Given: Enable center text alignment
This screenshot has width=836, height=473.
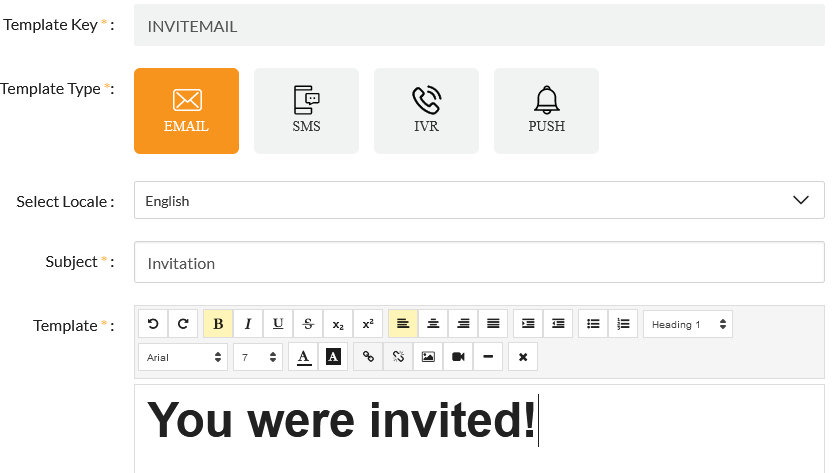Looking at the screenshot, I should point(433,324).
